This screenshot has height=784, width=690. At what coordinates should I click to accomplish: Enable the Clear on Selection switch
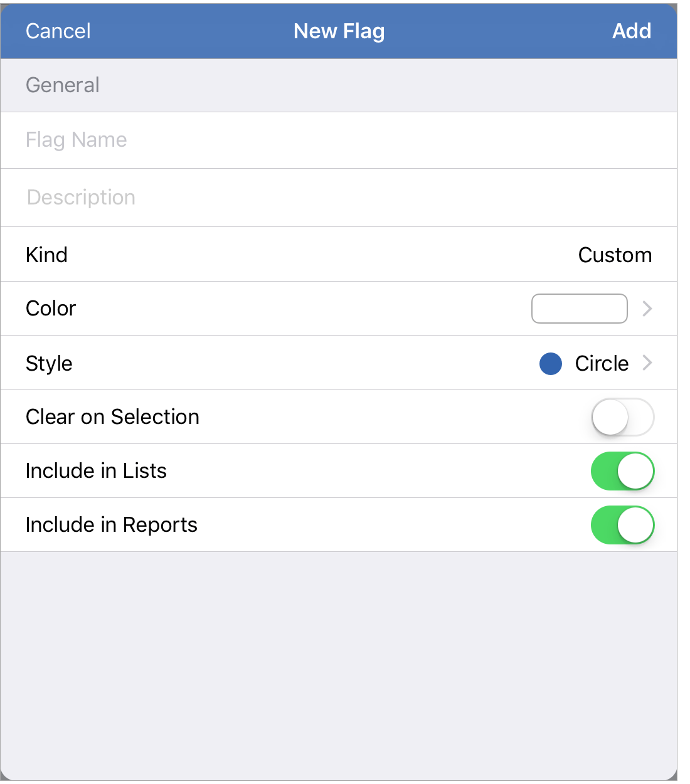click(622, 417)
